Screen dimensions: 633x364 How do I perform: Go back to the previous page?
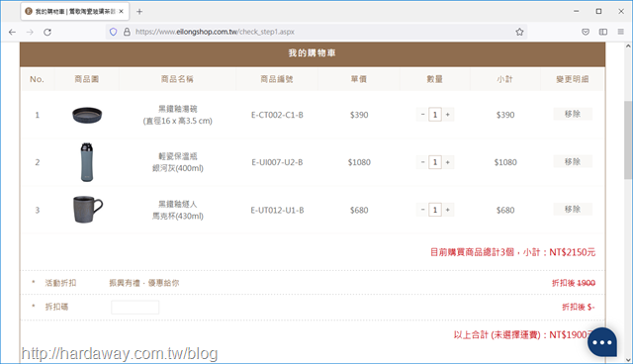pyautogui.click(x=12, y=32)
